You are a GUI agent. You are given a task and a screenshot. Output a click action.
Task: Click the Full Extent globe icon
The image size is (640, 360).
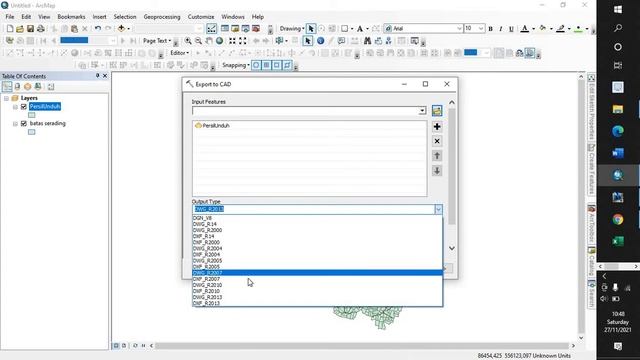click(x=220, y=41)
